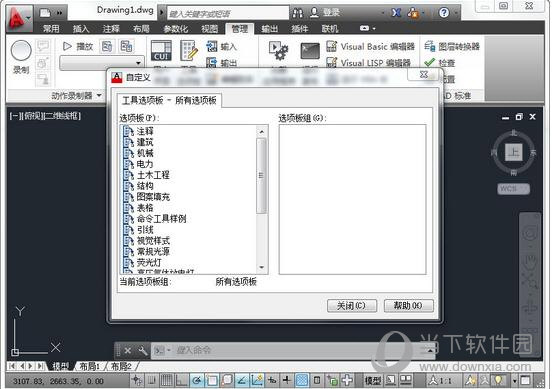
Task: Open the Visual Basic 编辑器
Action: pyautogui.click(x=370, y=46)
